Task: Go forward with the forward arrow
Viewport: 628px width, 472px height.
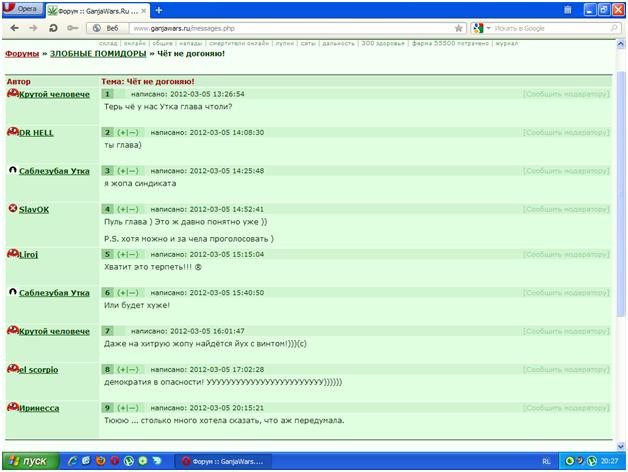Action: coord(34,28)
